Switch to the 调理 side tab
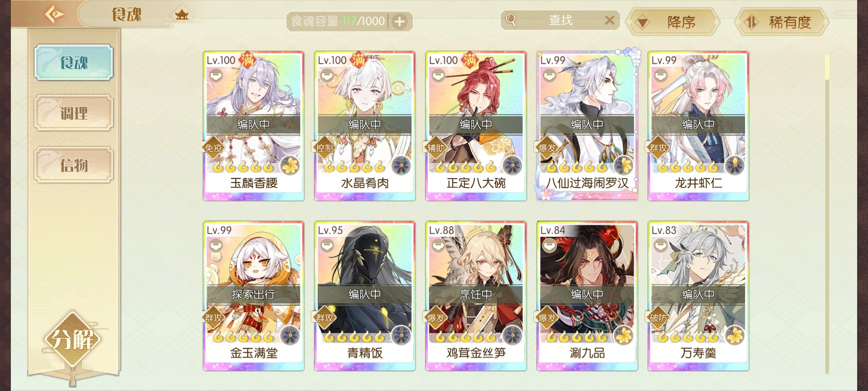This screenshot has width=868, height=391. (x=74, y=113)
